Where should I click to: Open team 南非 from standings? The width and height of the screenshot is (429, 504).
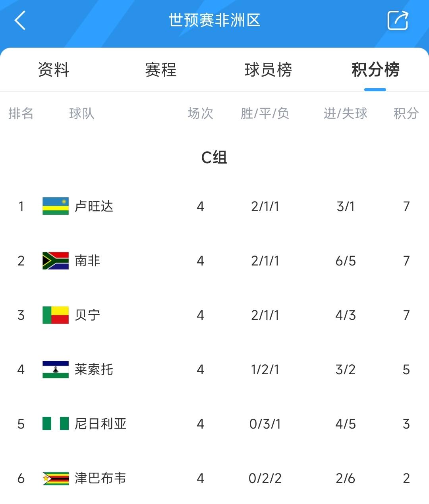click(x=87, y=261)
